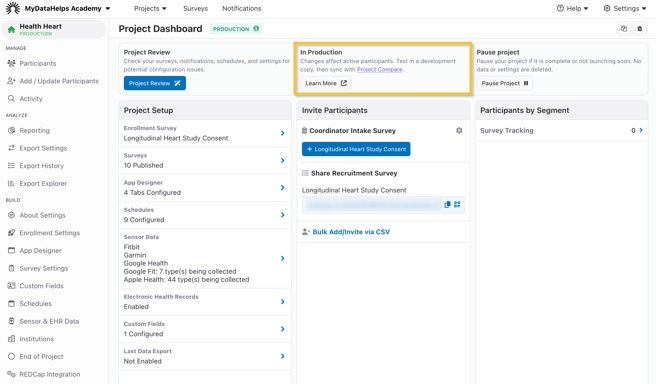Image resolution: width=656 pixels, height=384 pixels.
Task: Click the 'Longitudinal Heart Study Consent' enrollment text
Action: 176,138
